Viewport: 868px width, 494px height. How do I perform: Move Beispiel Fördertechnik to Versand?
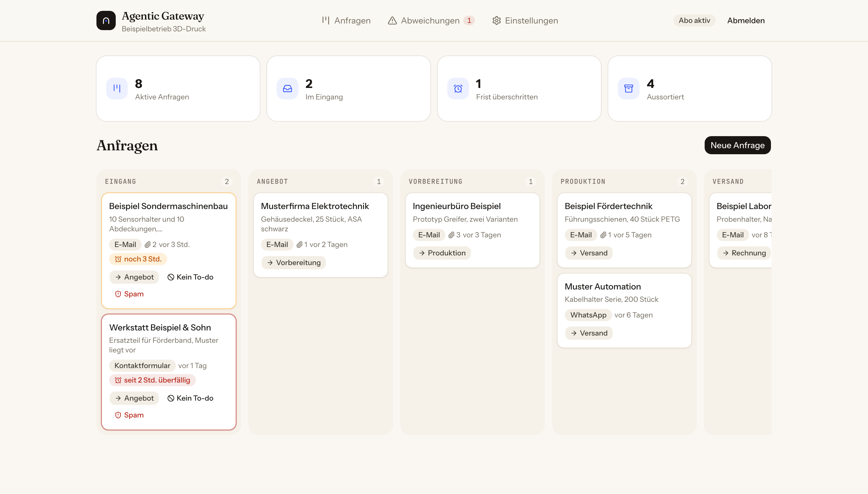589,253
